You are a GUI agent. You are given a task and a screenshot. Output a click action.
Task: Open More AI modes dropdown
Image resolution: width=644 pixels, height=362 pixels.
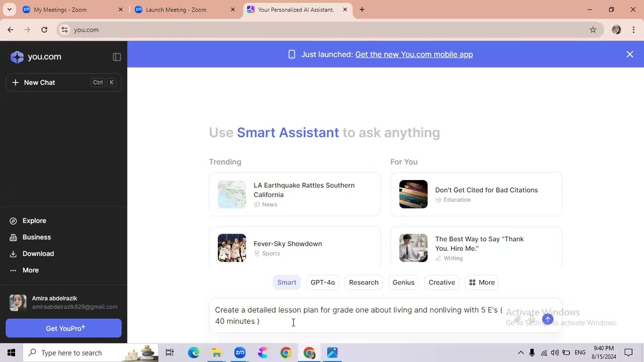(x=482, y=283)
